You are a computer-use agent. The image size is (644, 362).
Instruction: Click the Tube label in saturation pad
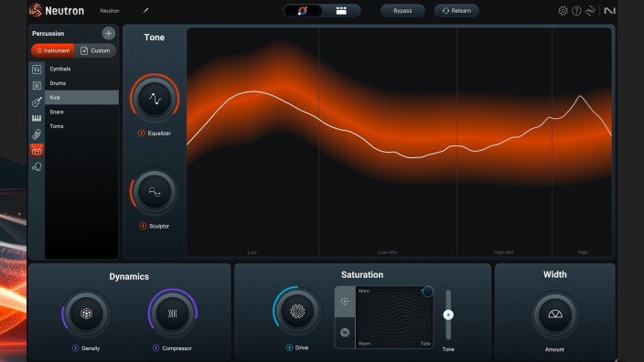425,344
